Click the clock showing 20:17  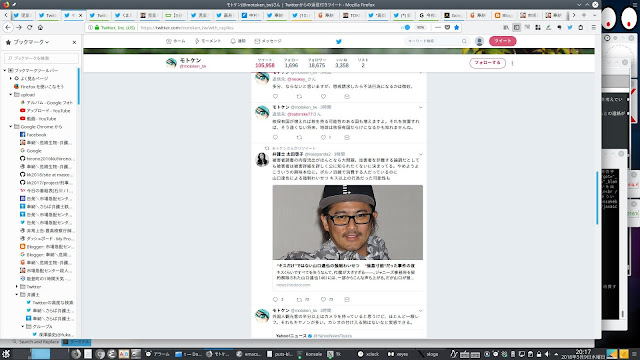(584, 351)
